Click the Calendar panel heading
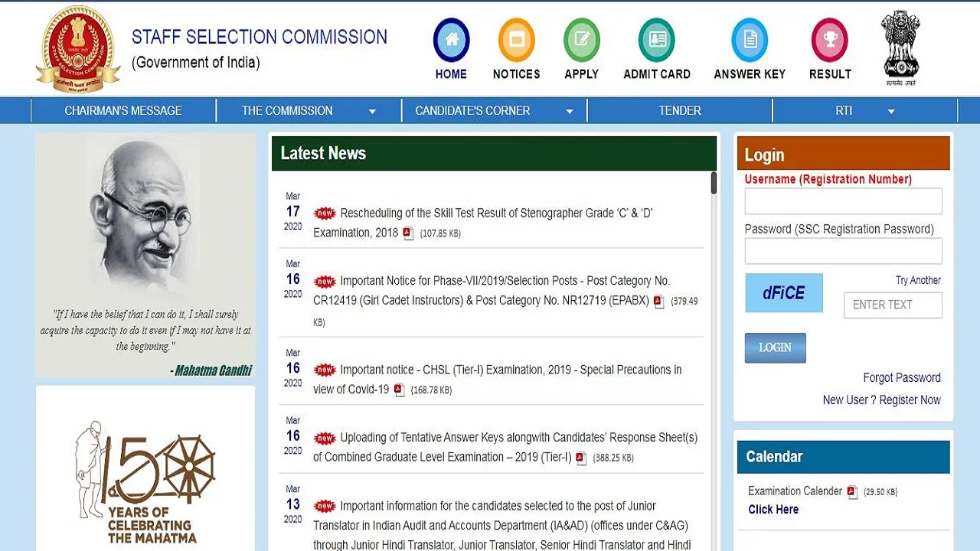The image size is (980, 551). coord(774,457)
